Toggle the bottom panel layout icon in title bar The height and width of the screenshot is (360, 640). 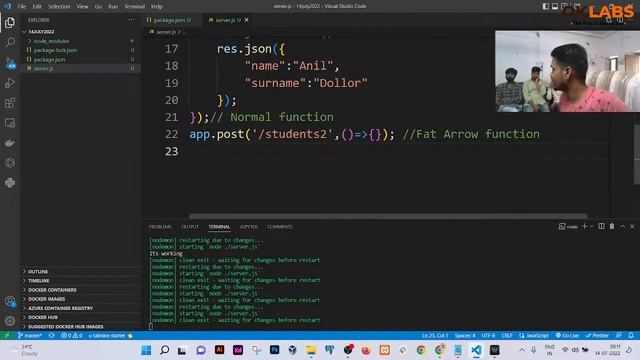tap(555, 6)
